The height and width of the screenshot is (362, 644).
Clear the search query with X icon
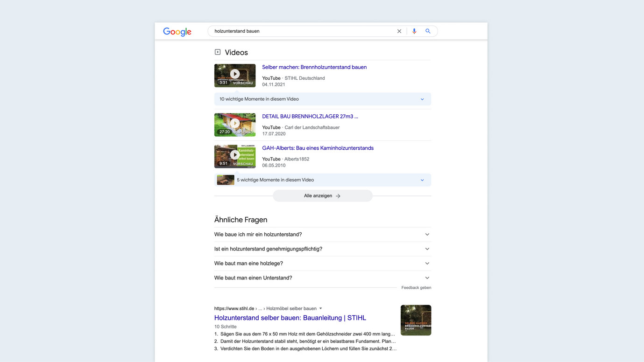coord(399,31)
